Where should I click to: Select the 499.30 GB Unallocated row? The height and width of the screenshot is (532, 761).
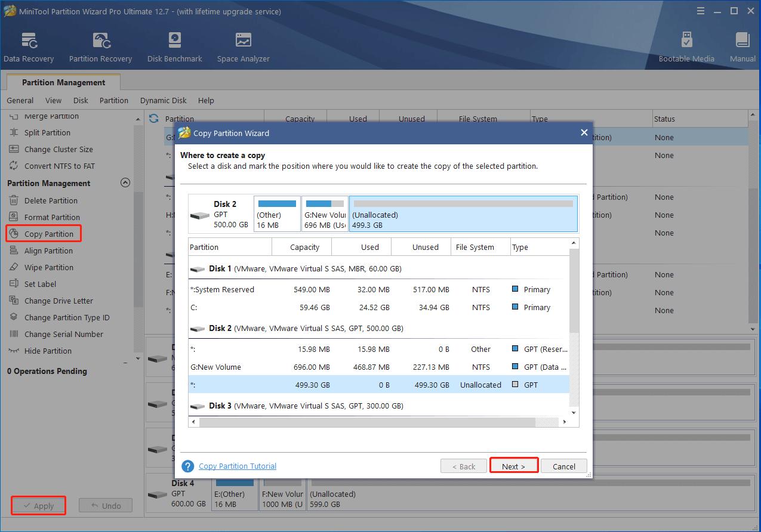coord(378,385)
